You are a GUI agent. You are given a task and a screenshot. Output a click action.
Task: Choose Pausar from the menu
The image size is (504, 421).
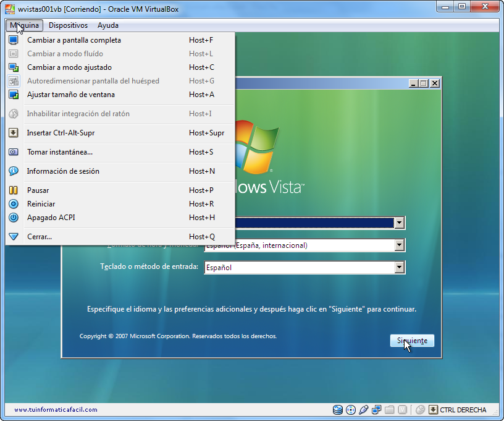120,190
